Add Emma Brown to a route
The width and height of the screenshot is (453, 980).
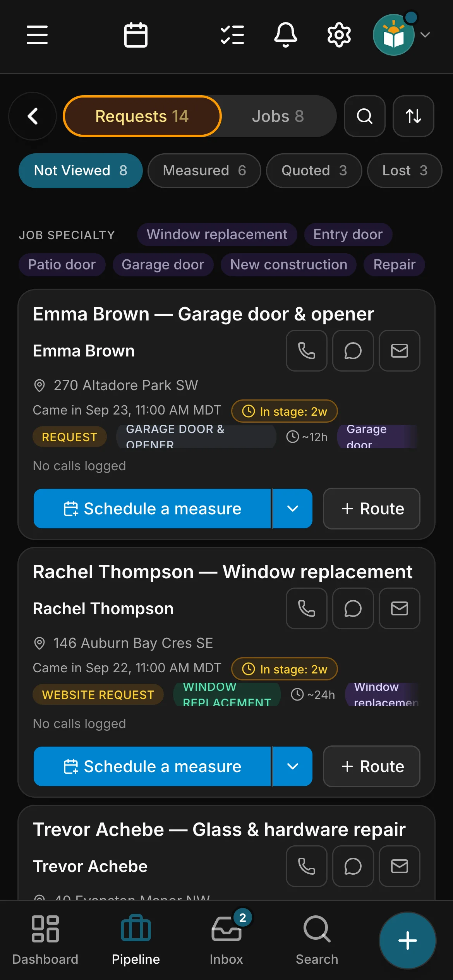point(372,509)
